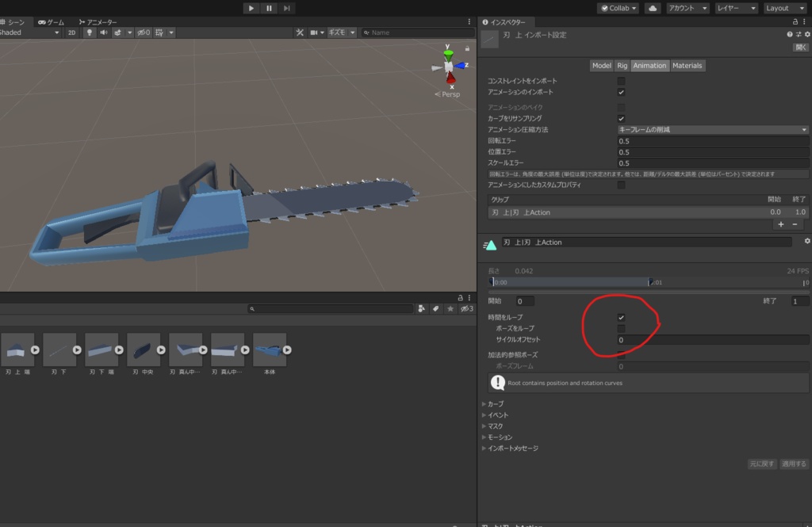Toggle the scene gizmo rotation lock

[467, 48]
